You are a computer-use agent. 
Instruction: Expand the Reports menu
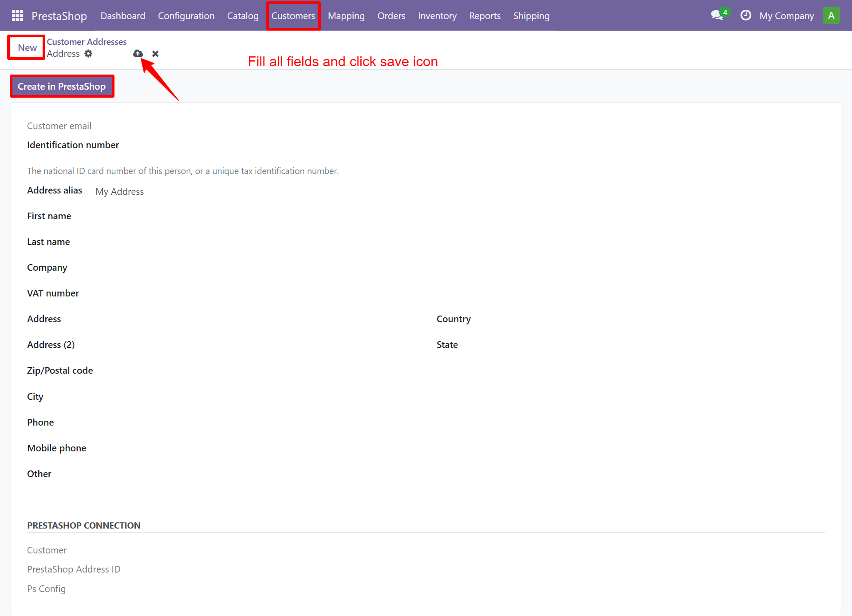tap(485, 16)
